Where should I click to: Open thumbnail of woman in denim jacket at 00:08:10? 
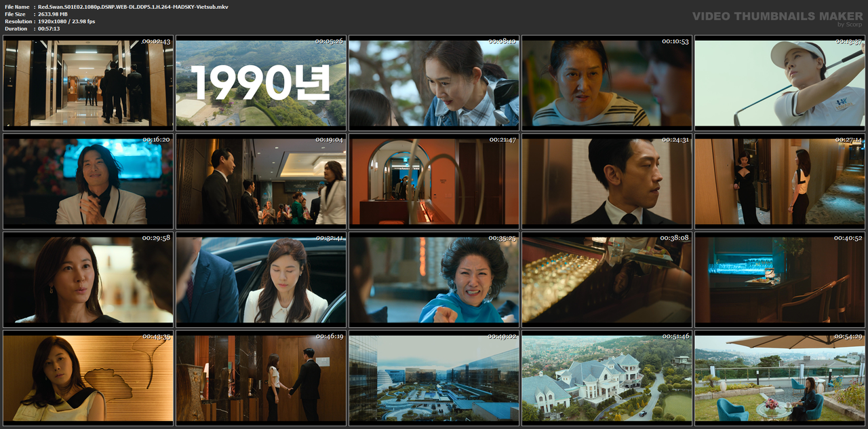(434, 83)
